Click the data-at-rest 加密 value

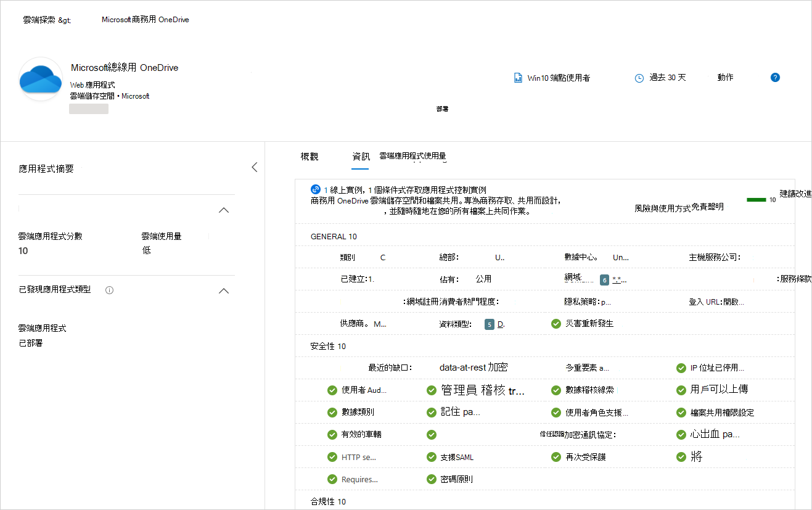click(x=474, y=368)
